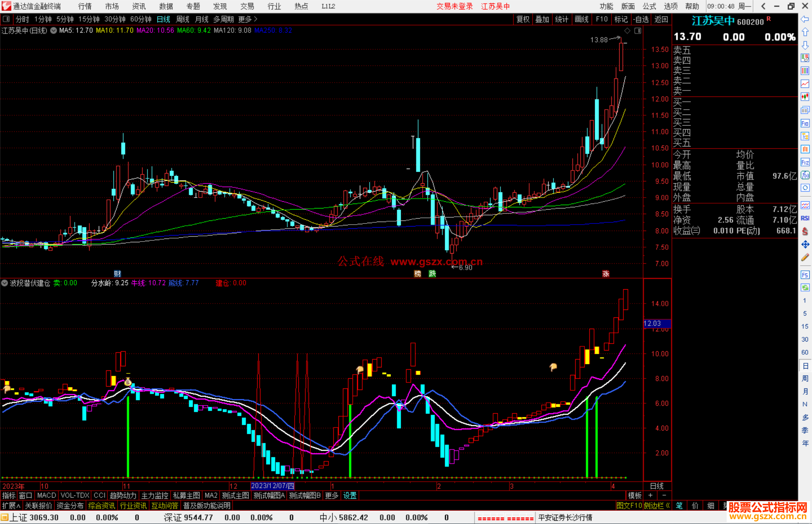The height and width of the screenshot is (524, 812).
Task: Click the F10 company info sidebar icon
Action: [x=805, y=124]
